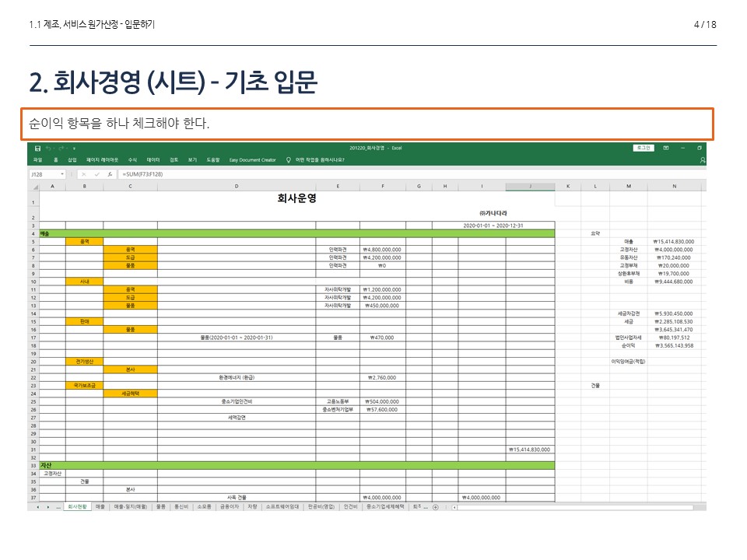The image size is (747, 560).
Task: Open the 데이터 ribbon tab
Action: point(153,160)
